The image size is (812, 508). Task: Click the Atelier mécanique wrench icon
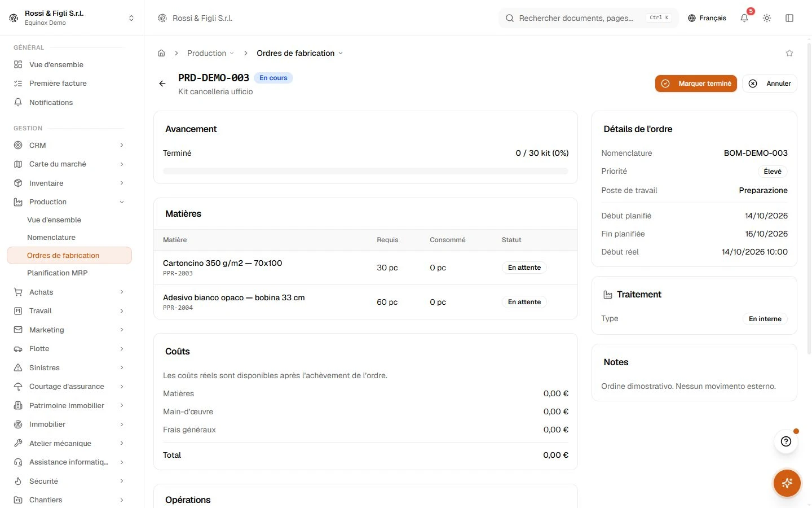[18, 443]
